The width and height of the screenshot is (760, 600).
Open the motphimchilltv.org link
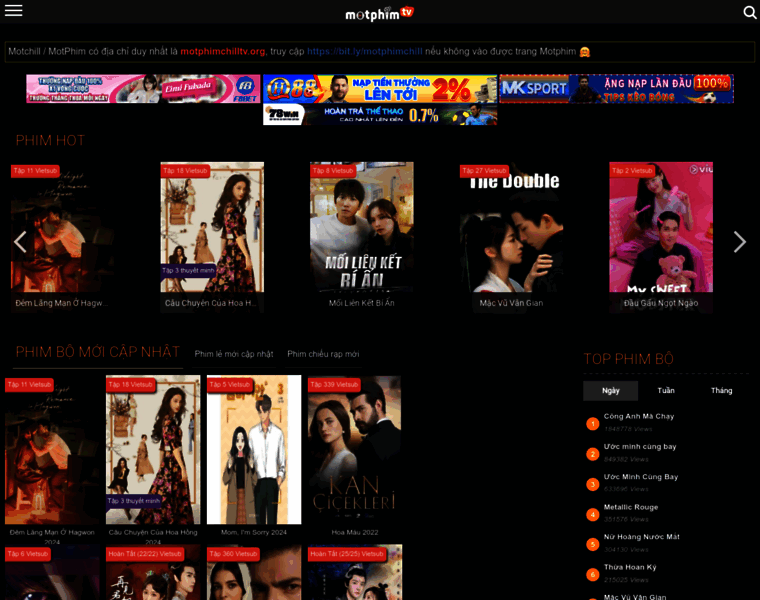pos(223,51)
